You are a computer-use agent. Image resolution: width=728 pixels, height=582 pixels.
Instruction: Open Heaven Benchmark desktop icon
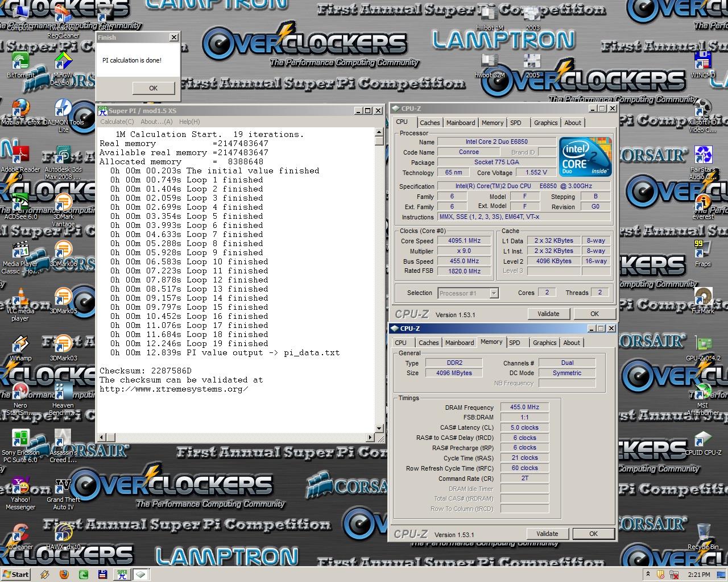[x=63, y=398]
